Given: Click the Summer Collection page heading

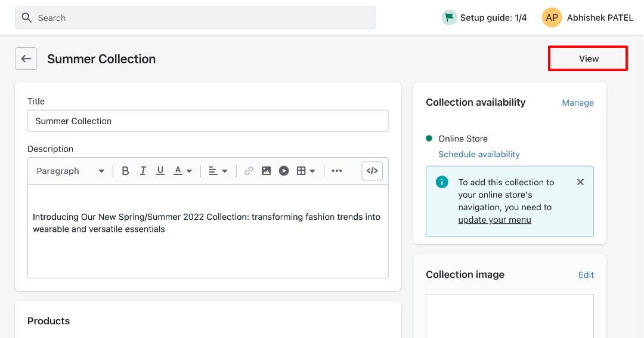Looking at the screenshot, I should pos(101,59).
